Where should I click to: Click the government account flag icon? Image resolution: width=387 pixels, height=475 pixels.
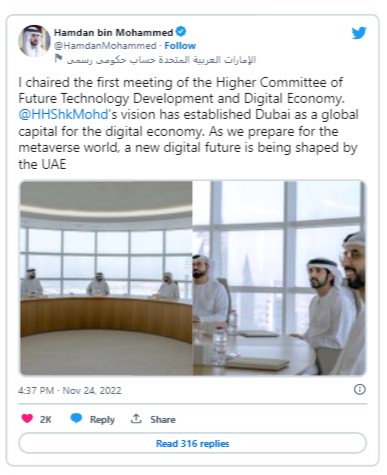[x=58, y=59]
